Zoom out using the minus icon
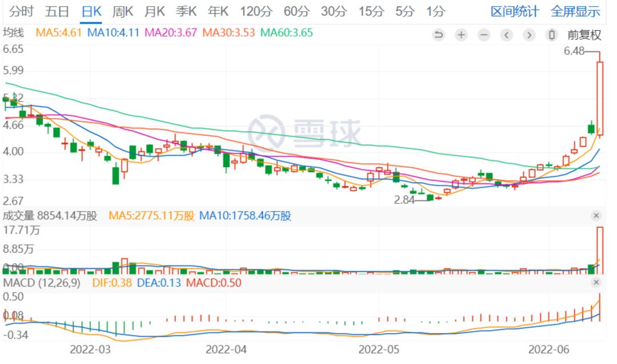This screenshot has height=364, width=617. (x=484, y=35)
